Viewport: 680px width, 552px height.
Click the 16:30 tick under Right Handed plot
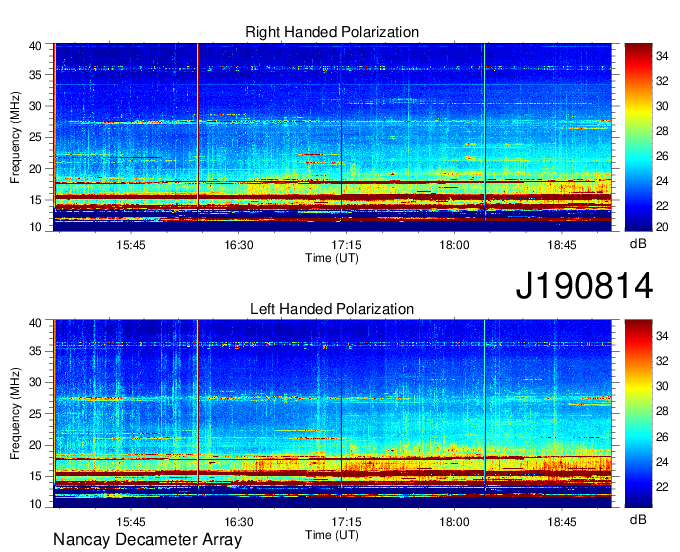(x=239, y=245)
